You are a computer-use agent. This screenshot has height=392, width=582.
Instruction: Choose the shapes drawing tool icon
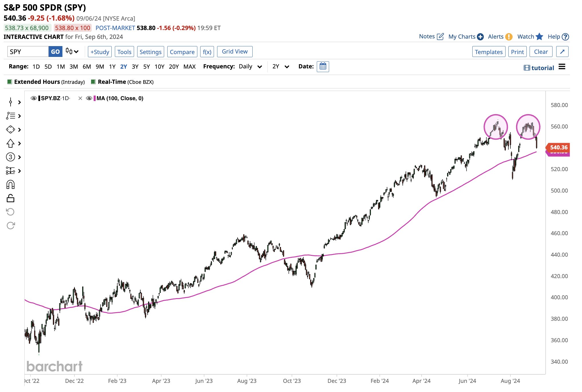[x=11, y=129]
